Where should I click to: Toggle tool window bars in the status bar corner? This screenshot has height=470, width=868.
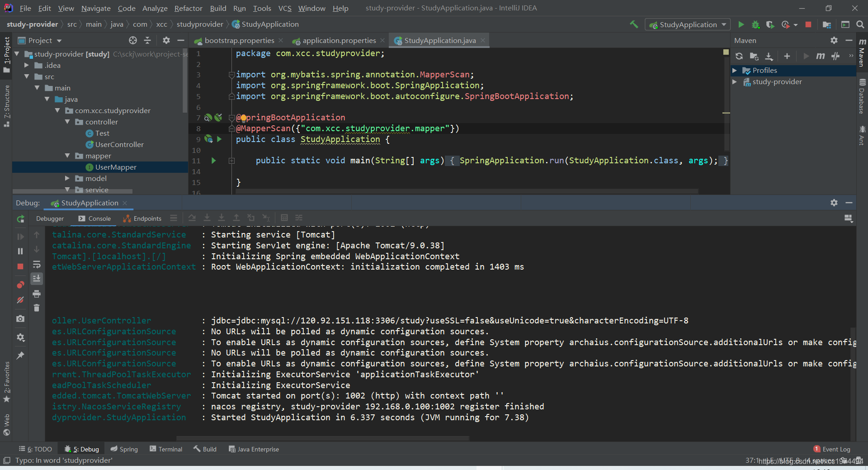coord(6,461)
